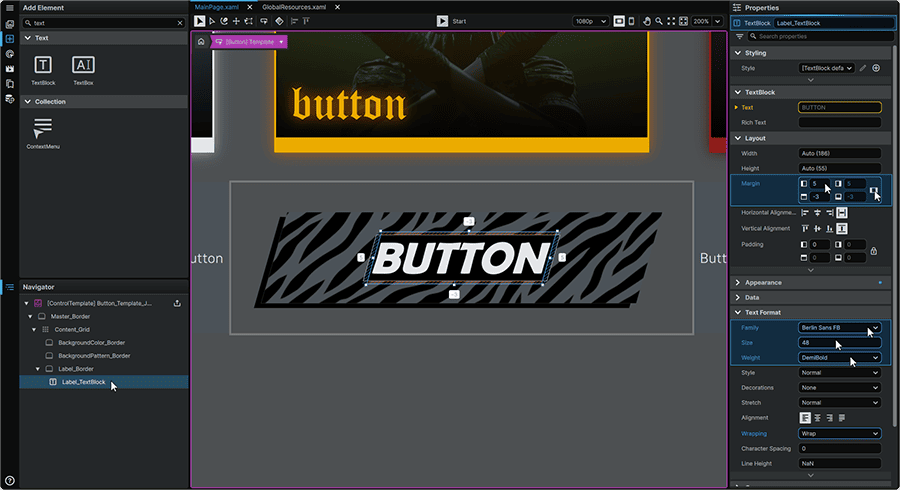Click the zoom-to-selection icon
Screen dimensions: 900x490
click(683, 21)
